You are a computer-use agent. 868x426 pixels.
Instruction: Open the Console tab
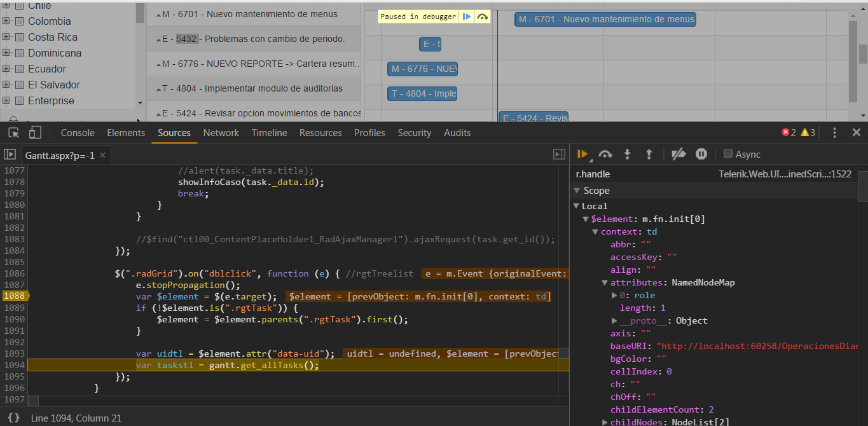pyautogui.click(x=78, y=133)
